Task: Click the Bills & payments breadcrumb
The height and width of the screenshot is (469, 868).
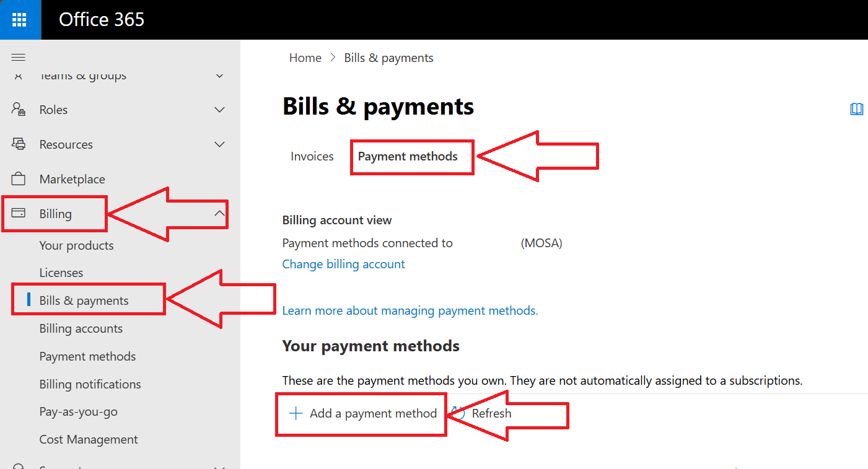Action: coord(389,58)
